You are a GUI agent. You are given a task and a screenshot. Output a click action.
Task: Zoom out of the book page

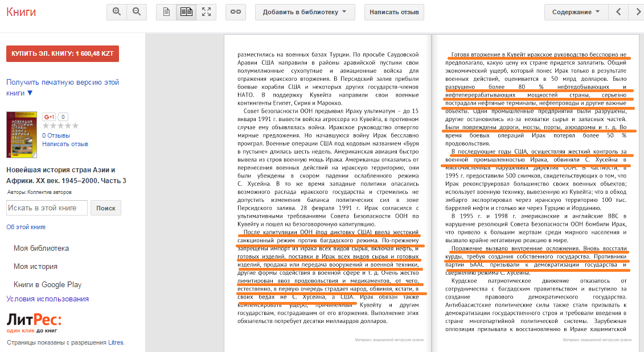[x=137, y=13]
